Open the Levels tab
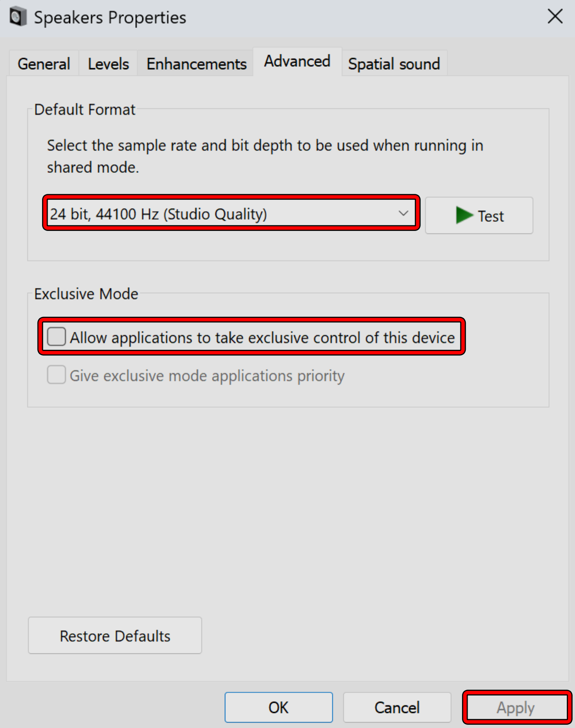Screen dimensions: 575x728 pos(108,64)
